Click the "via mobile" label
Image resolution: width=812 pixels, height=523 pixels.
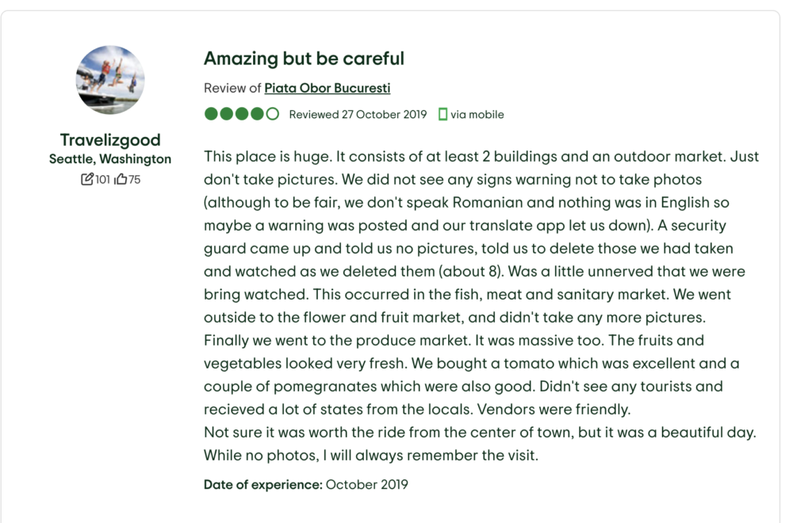[x=477, y=114]
